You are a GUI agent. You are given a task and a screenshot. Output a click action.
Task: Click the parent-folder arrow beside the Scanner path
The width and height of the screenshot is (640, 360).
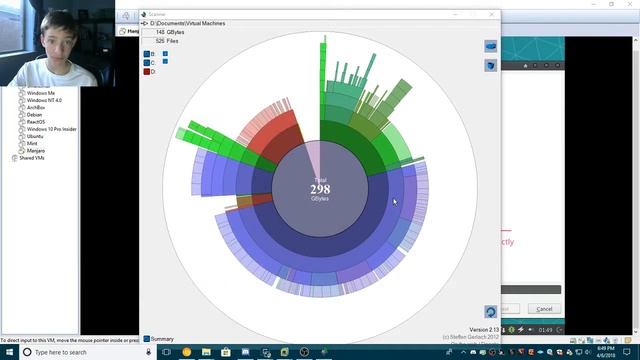pos(144,24)
